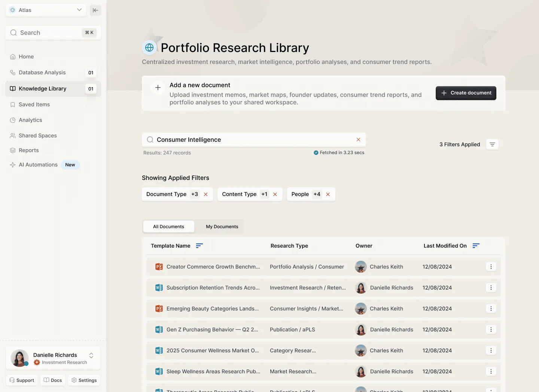
Task: Remove the Document Type filter
Action: pos(205,194)
